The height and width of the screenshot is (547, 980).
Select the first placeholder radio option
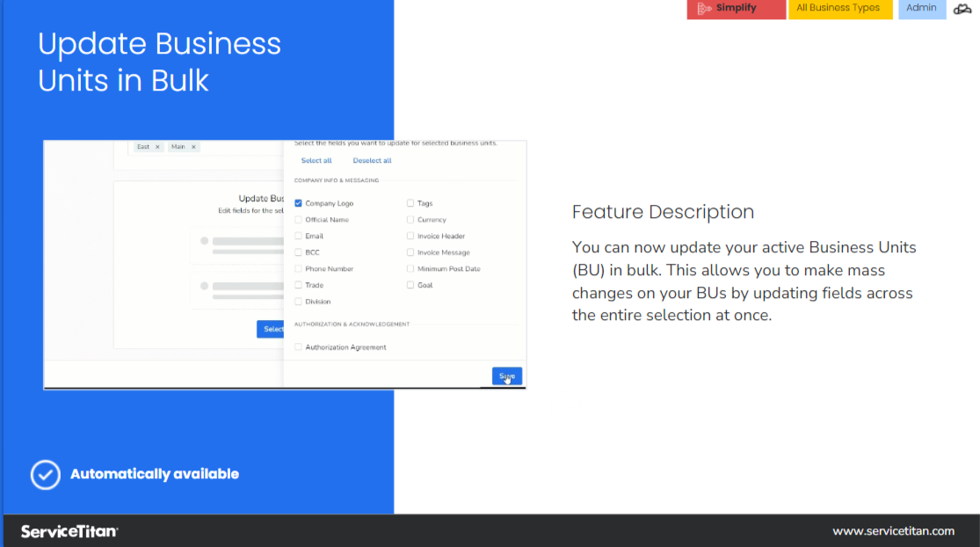click(x=205, y=241)
